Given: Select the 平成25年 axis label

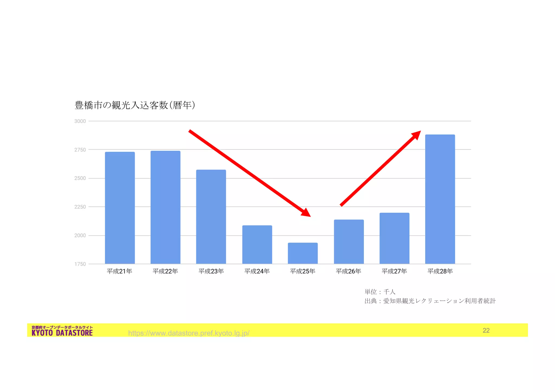Looking at the screenshot, I should pyautogui.click(x=303, y=271).
